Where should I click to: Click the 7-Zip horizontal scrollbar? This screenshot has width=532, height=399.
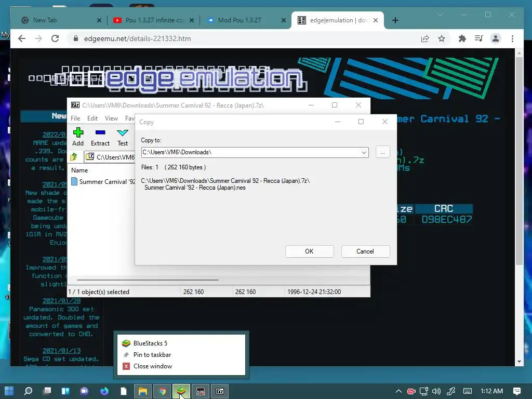[x=148, y=280]
